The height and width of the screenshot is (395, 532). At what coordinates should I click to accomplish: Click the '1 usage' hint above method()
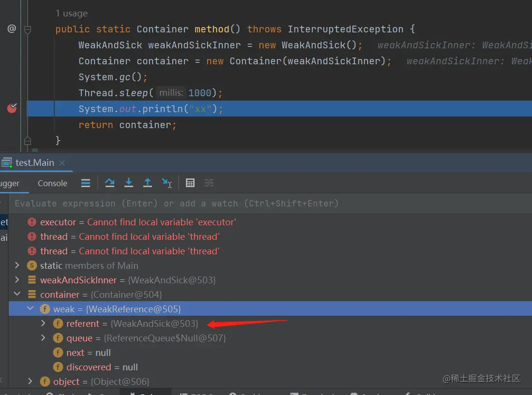pos(72,14)
